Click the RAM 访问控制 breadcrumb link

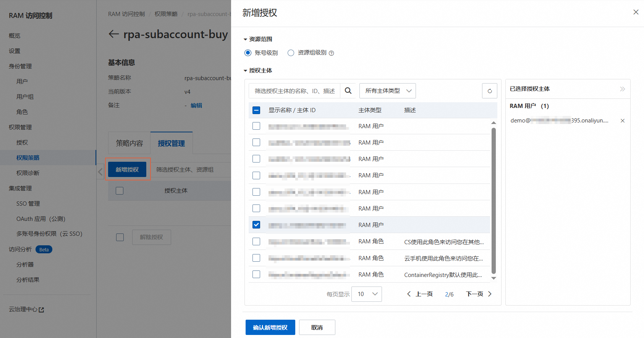pos(126,14)
